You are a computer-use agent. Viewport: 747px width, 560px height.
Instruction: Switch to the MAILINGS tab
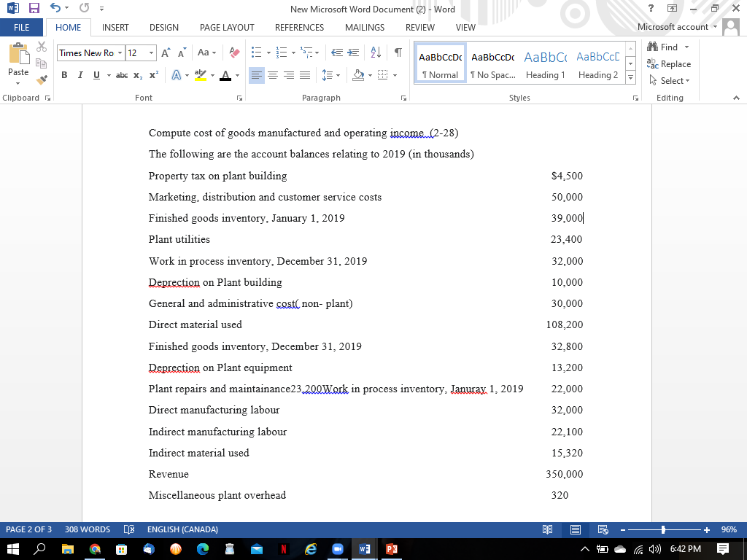[366, 28]
